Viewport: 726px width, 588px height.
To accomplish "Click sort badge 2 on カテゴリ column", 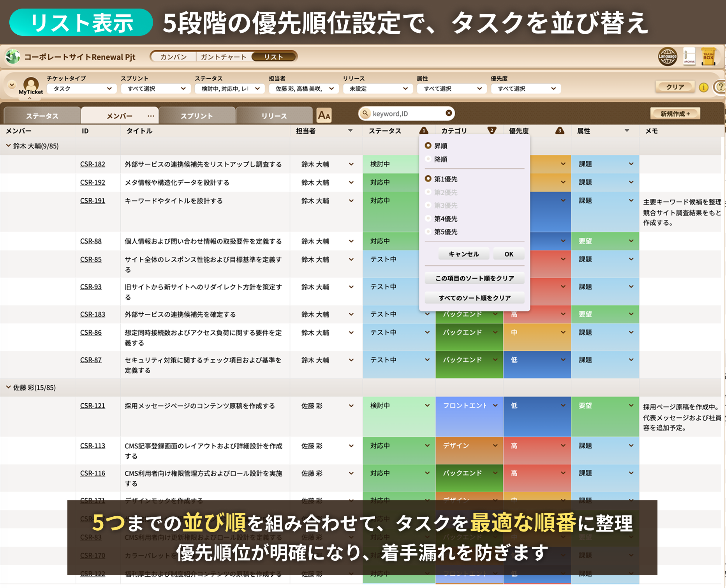I will coord(492,131).
